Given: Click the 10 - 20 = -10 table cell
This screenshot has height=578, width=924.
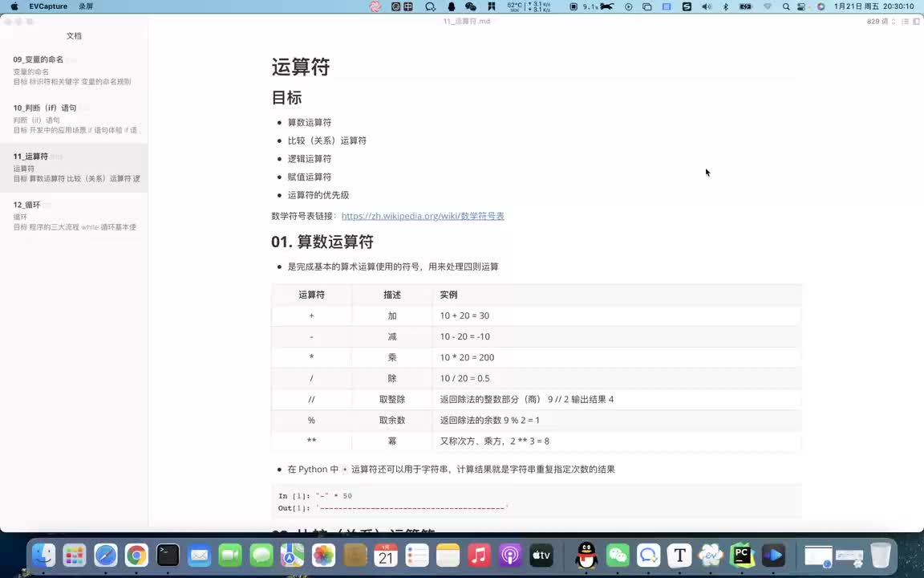Looking at the screenshot, I should tap(616, 337).
